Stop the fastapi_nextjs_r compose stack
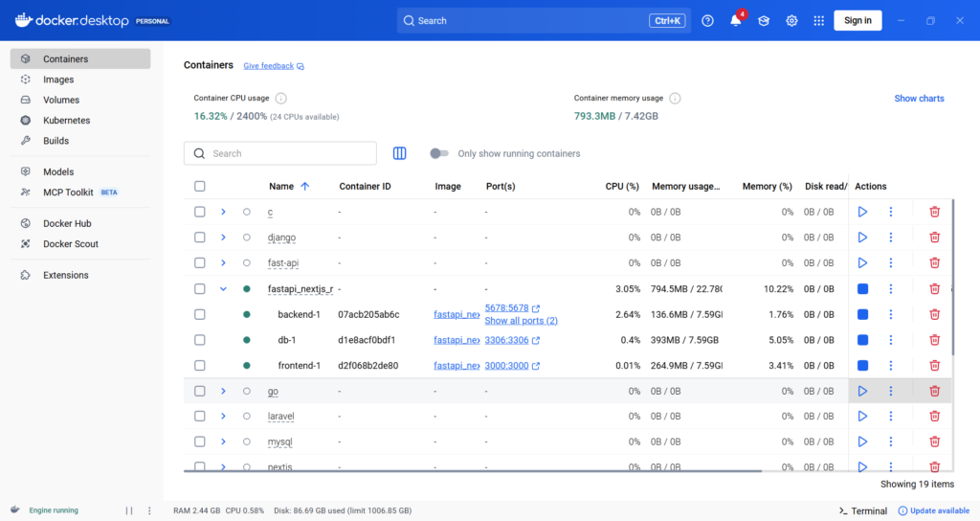980x521 pixels. tap(862, 289)
